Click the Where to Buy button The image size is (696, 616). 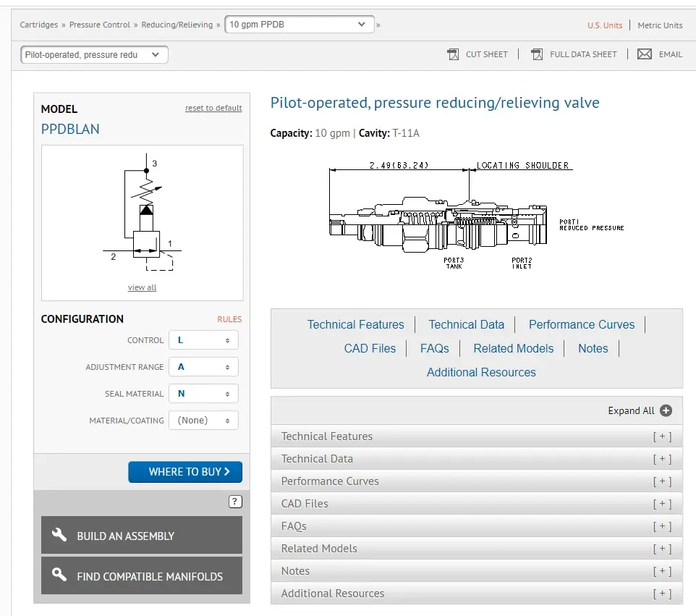pos(185,472)
